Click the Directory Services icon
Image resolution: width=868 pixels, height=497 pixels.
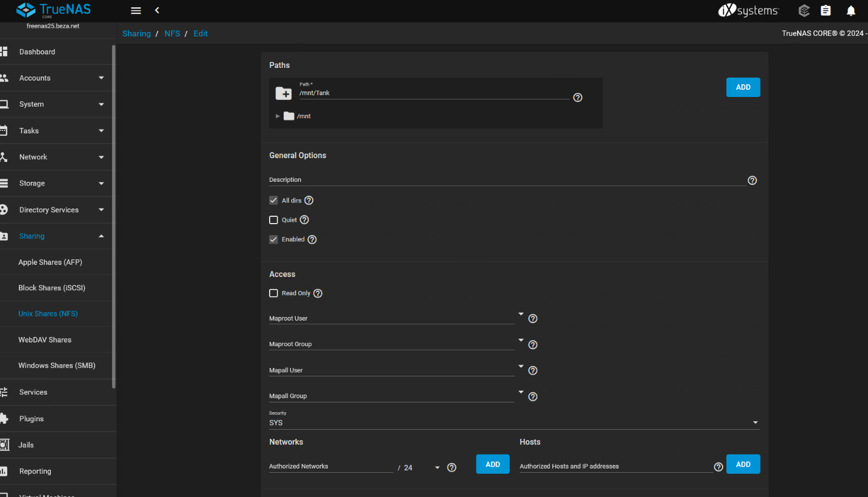click(4, 210)
